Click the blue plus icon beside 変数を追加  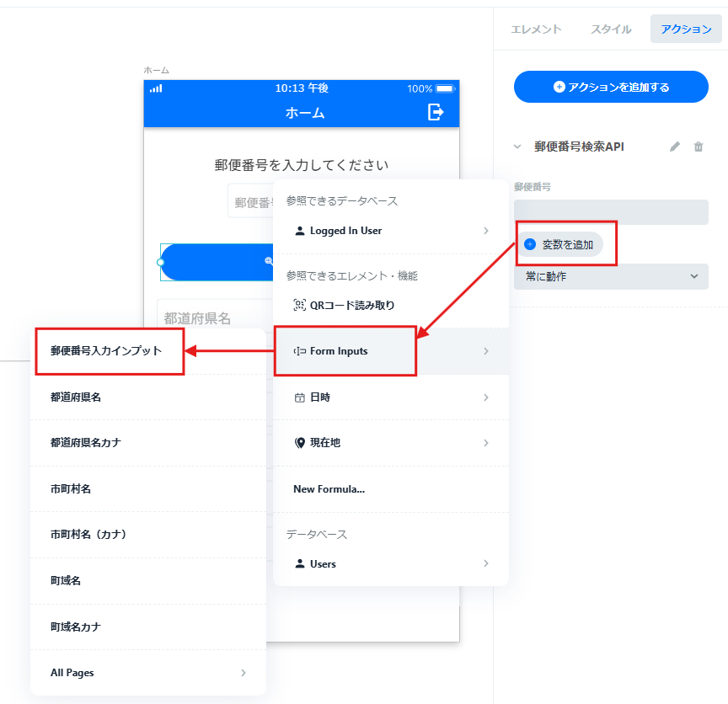530,244
